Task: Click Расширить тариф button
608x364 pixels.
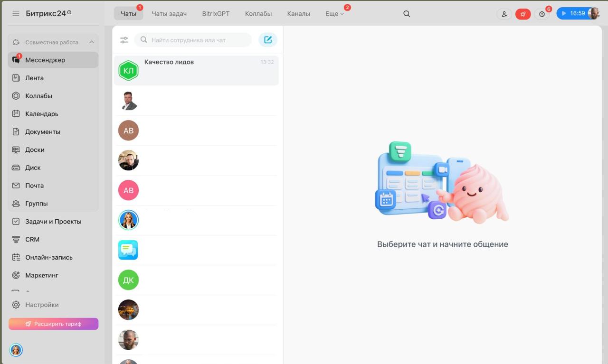Action: pos(53,324)
